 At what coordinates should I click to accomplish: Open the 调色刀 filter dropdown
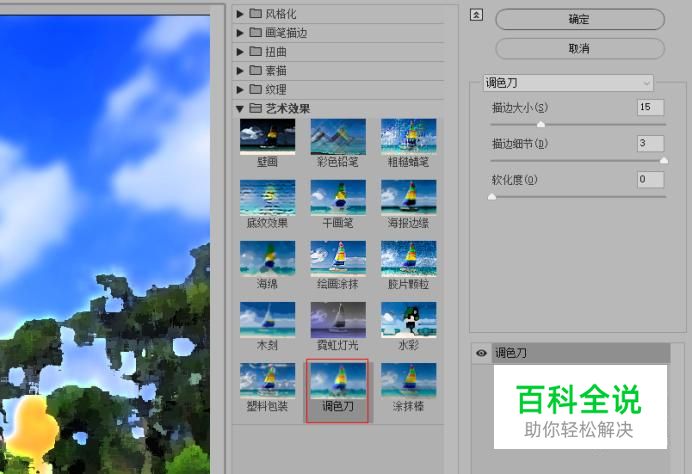pos(568,83)
